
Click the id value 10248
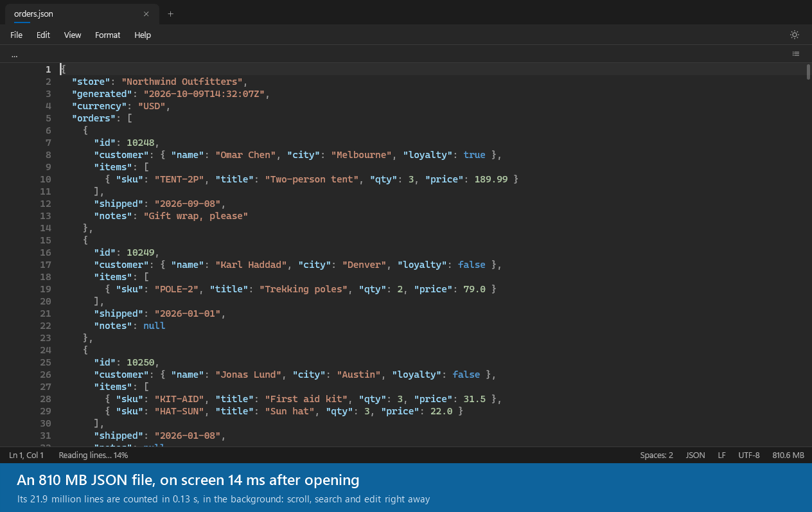click(141, 143)
